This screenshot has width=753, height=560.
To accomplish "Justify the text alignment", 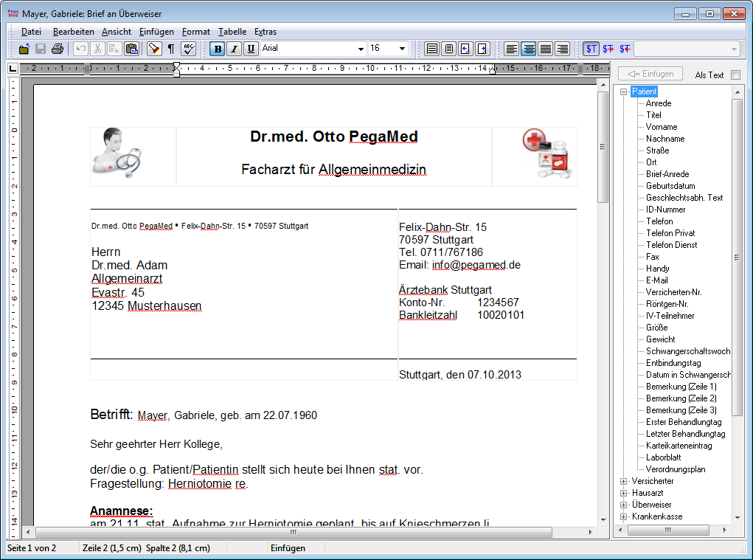I will click(x=545, y=49).
